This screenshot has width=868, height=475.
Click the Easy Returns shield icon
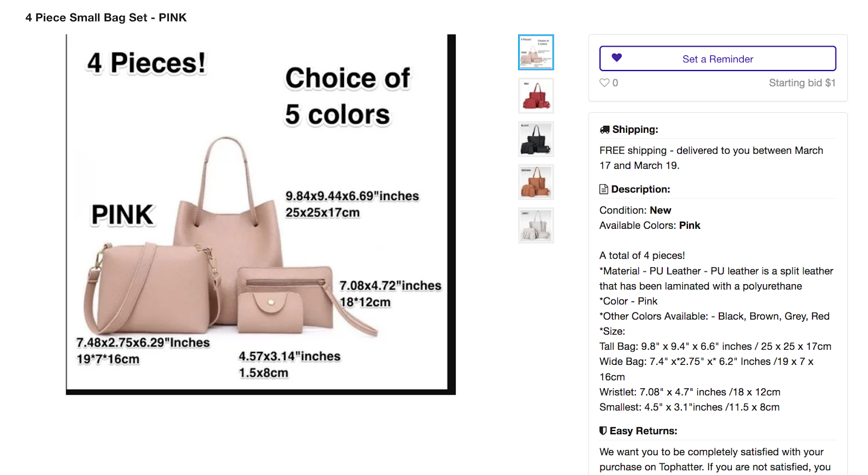click(x=603, y=431)
